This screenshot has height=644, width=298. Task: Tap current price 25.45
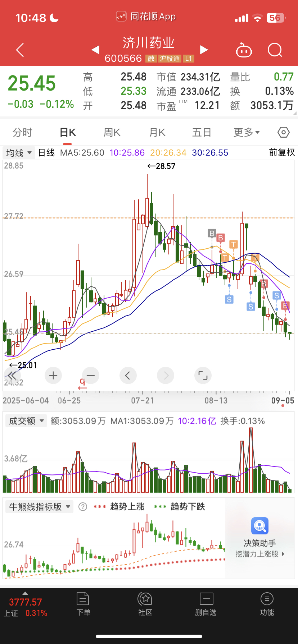tap(32, 83)
